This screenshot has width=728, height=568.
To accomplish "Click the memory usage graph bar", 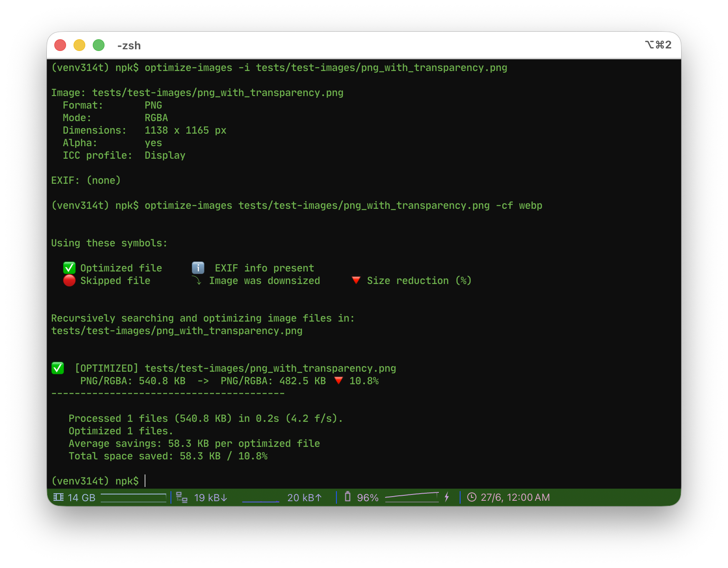I will tap(133, 497).
